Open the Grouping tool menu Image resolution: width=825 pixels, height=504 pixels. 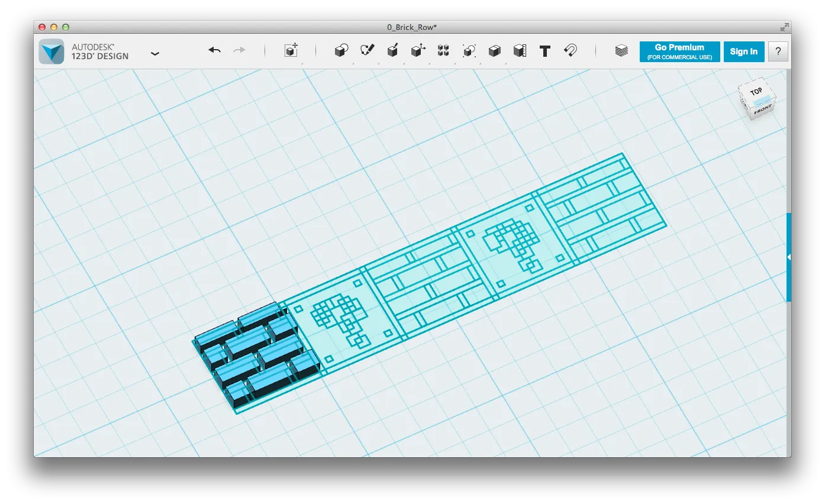(469, 51)
